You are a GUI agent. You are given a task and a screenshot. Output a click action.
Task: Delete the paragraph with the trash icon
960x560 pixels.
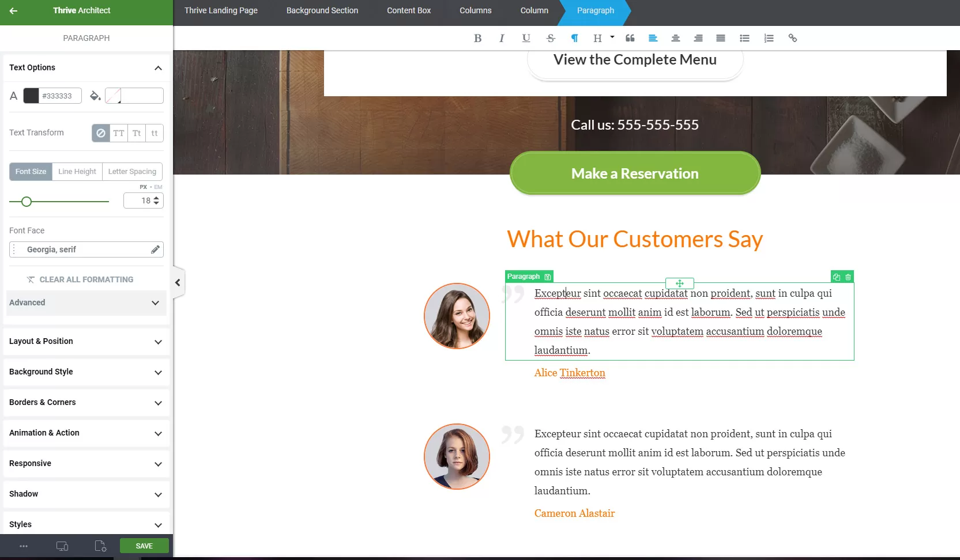click(x=848, y=277)
